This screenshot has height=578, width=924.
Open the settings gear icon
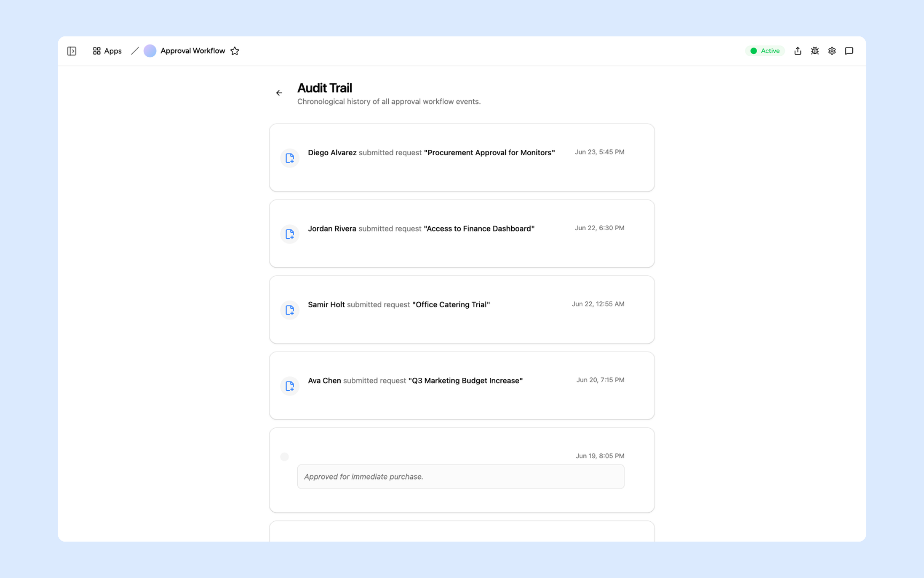tap(832, 51)
